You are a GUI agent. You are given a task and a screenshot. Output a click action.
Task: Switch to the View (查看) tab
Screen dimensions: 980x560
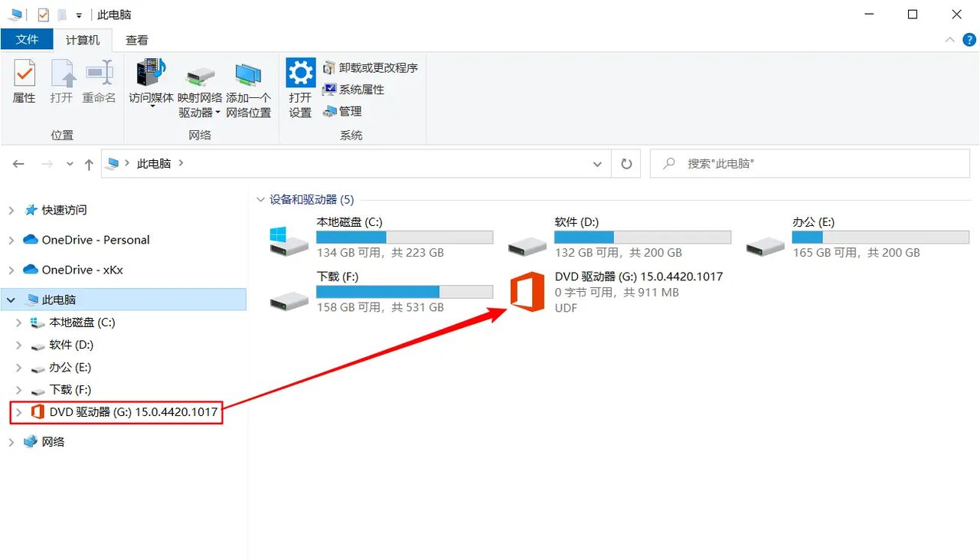point(137,40)
